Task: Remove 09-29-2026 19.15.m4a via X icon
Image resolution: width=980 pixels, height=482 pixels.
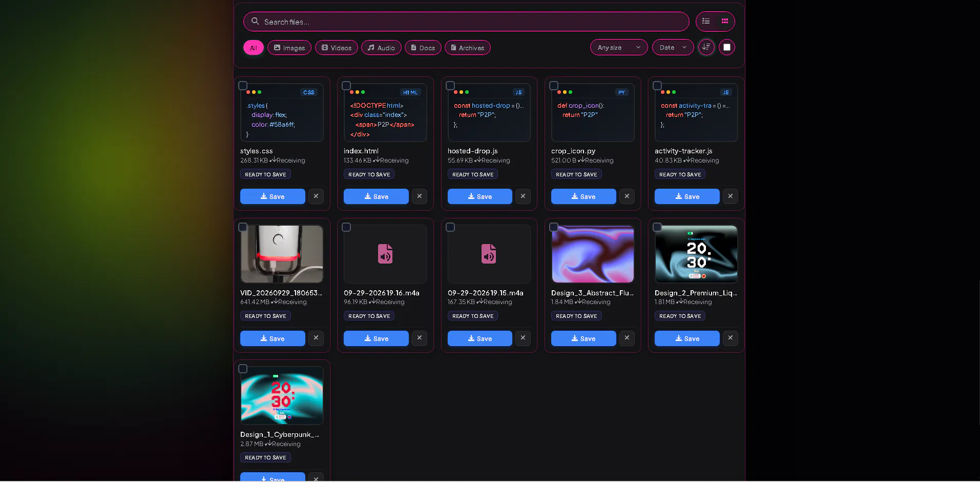Action: [523, 338]
